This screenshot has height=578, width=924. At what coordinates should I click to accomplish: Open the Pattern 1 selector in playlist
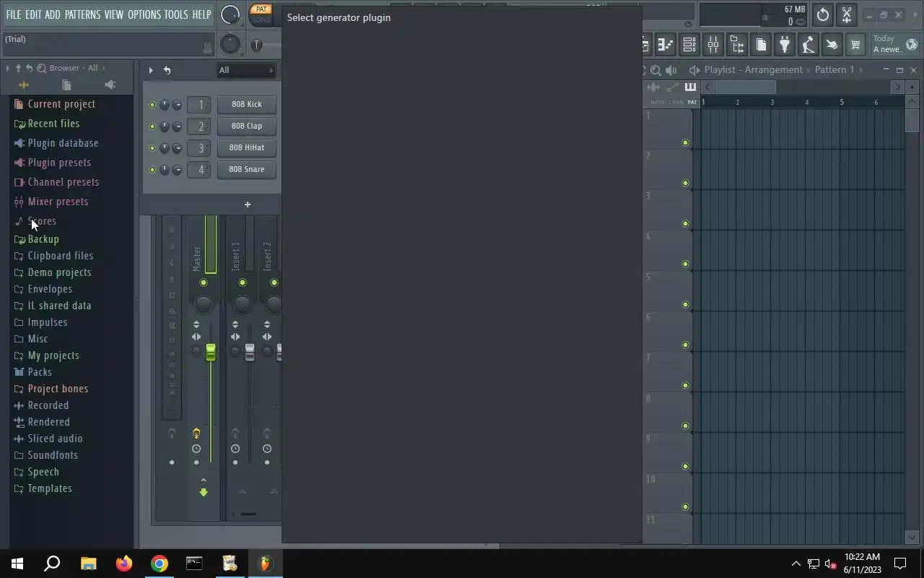click(834, 70)
